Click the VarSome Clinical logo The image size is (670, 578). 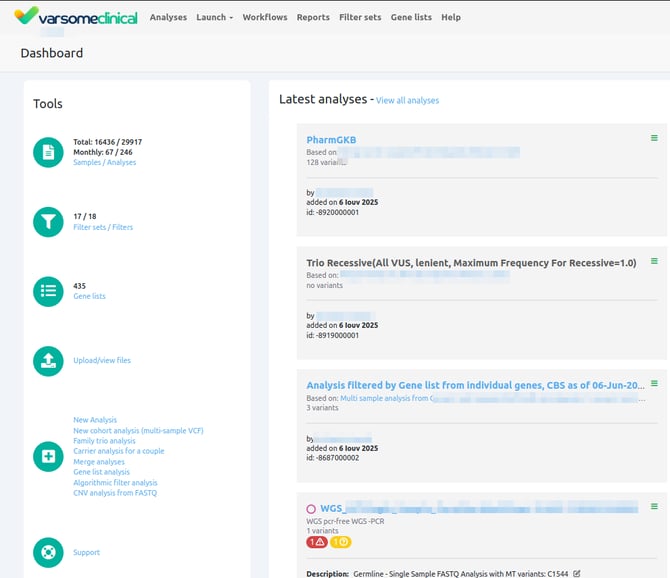tap(75, 17)
